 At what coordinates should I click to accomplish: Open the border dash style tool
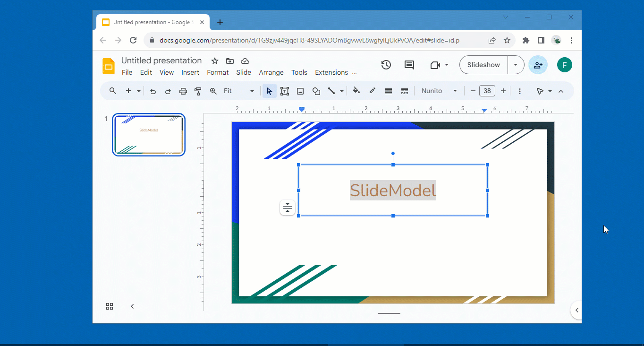(405, 91)
